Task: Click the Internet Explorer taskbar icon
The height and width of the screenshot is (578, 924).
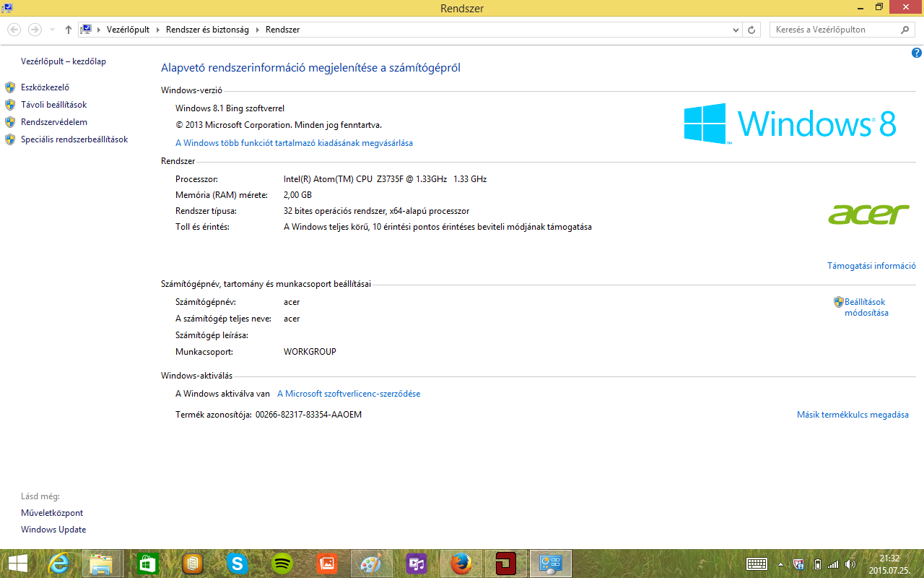Action: tap(58, 564)
